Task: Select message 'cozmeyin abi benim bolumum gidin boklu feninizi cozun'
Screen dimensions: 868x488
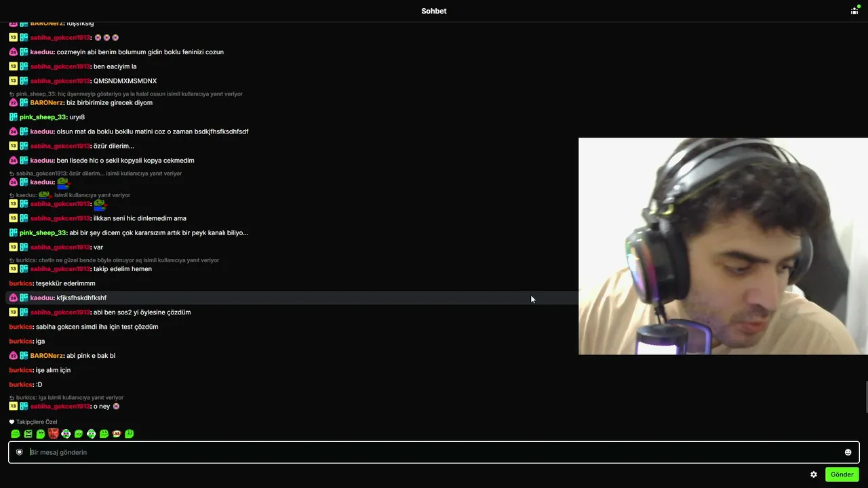Action: (x=140, y=52)
